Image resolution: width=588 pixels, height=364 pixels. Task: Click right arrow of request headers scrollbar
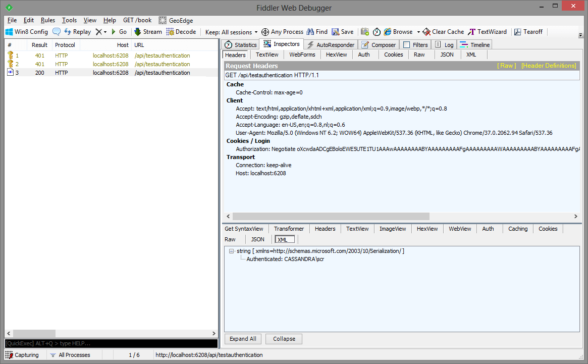coord(575,216)
